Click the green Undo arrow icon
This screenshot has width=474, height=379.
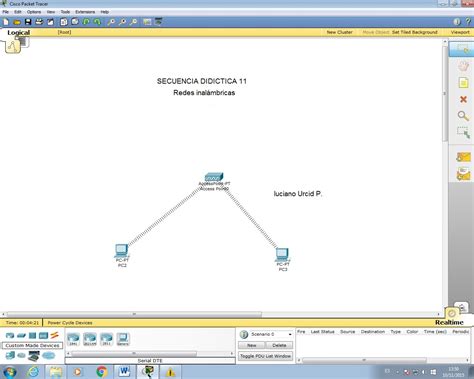coord(86,22)
